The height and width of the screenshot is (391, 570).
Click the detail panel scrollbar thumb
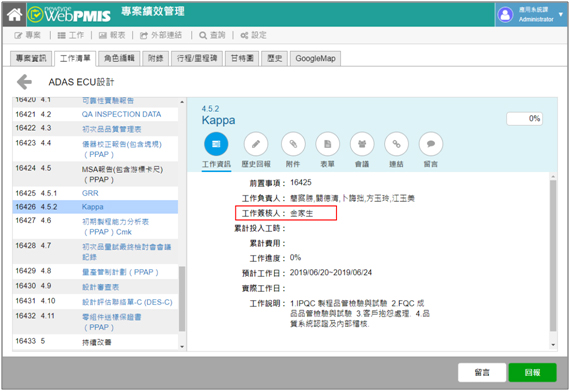(x=553, y=255)
